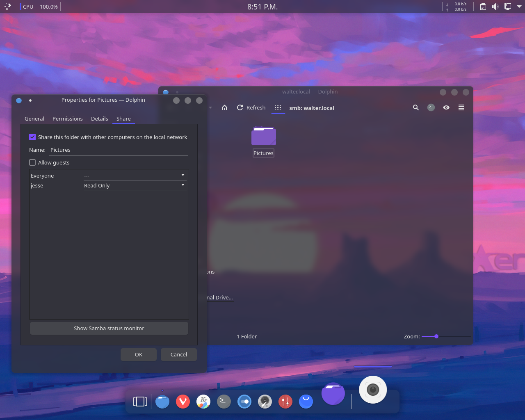Open jesse's Read Only permission dropdown
525x420 pixels.
click(x=135, y=185)
